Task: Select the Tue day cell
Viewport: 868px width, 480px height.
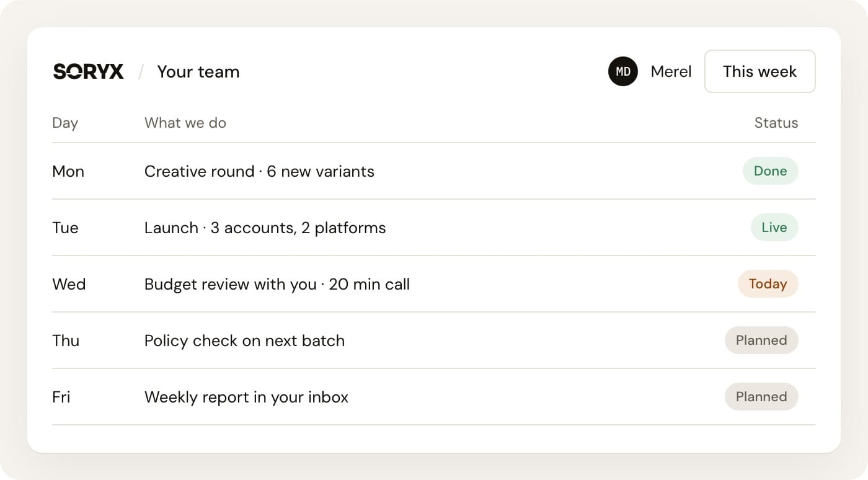Action: (65, 228)
